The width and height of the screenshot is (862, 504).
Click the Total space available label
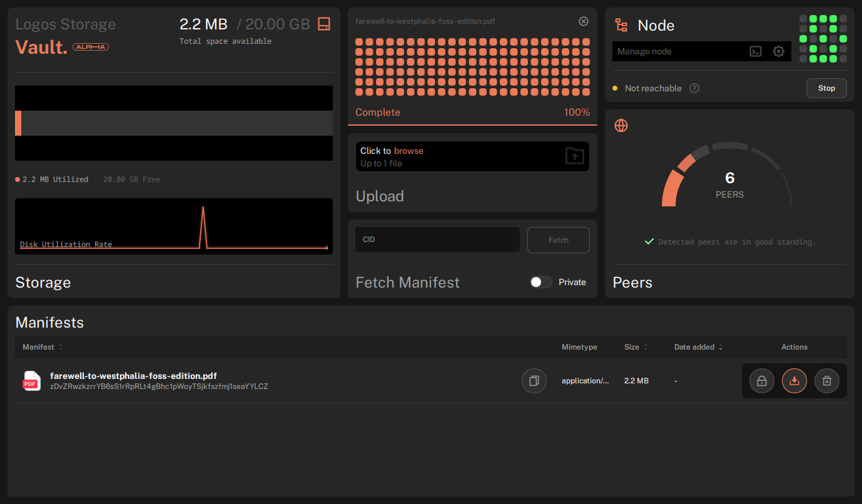click(225, 41)
